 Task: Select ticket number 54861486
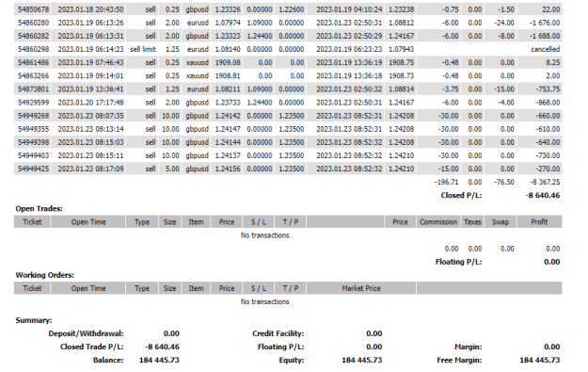pyautogui.click(x=33, y=62)
